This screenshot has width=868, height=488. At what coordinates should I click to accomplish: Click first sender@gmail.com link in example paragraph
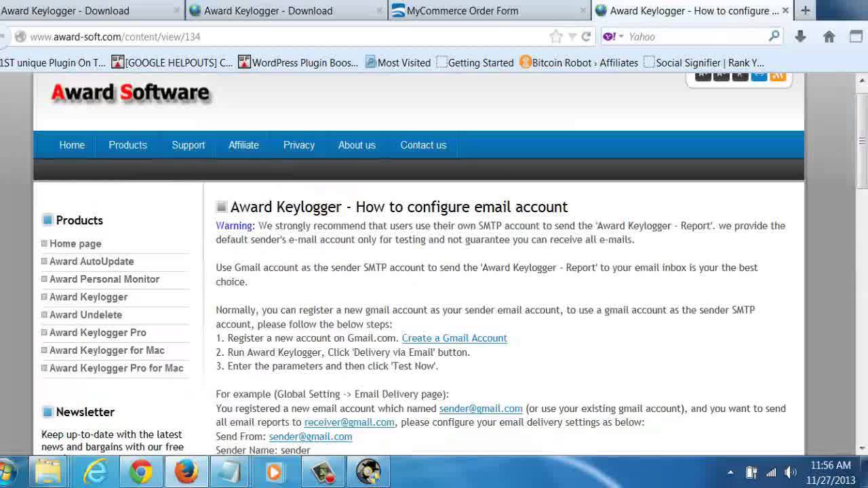[x=481, y=408]
